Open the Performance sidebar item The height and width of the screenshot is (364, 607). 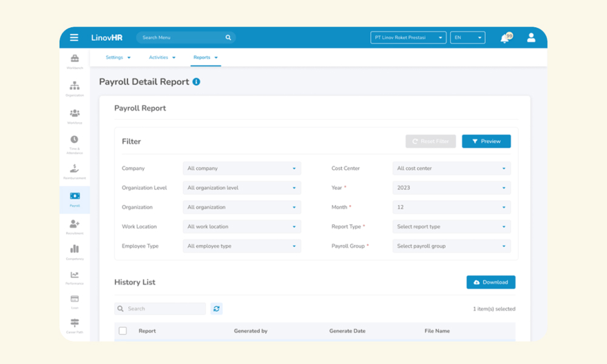pos(75,278)
